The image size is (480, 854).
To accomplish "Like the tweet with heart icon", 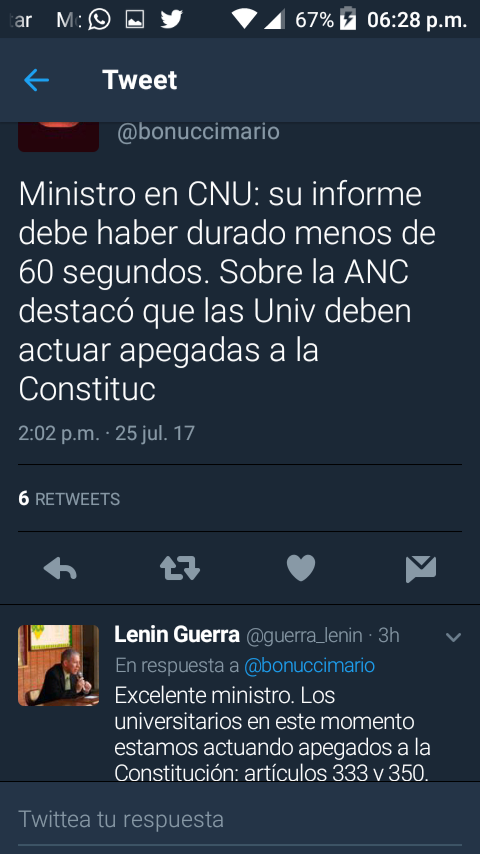I will click(x=301, y=568).
